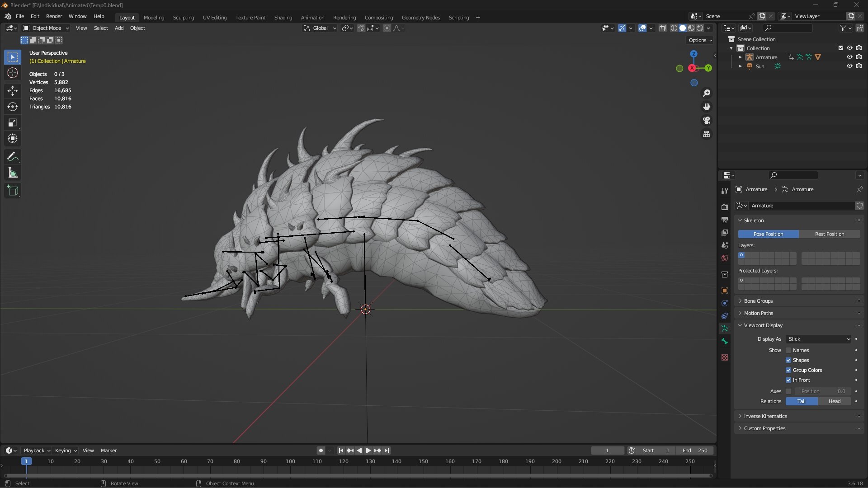868x488 pixels.
Task: Open the Keying popover in timeline
Action: point(66,450)
